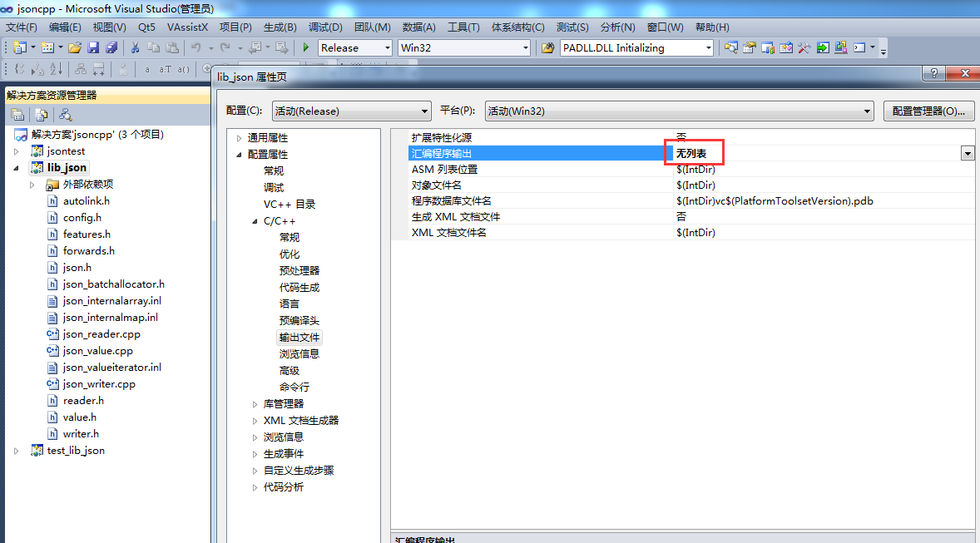Open the 平台 活动(Win32) dropdown

680,111
